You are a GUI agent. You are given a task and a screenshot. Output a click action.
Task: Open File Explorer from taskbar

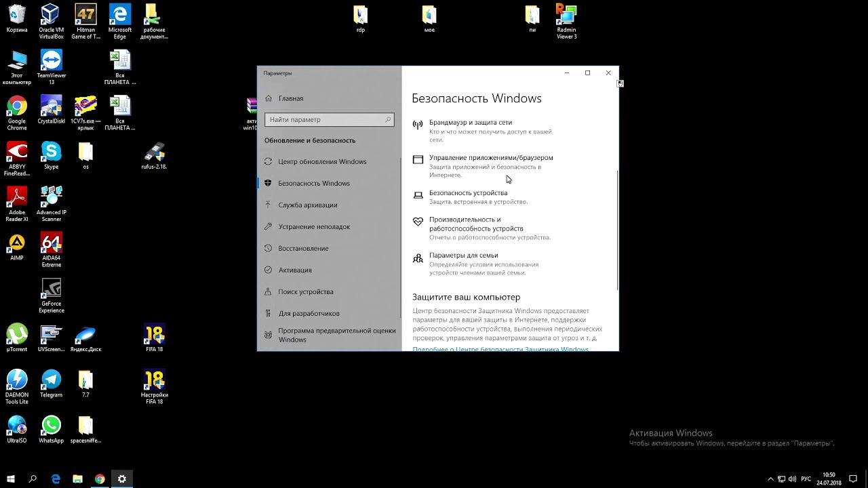point(77,479)
